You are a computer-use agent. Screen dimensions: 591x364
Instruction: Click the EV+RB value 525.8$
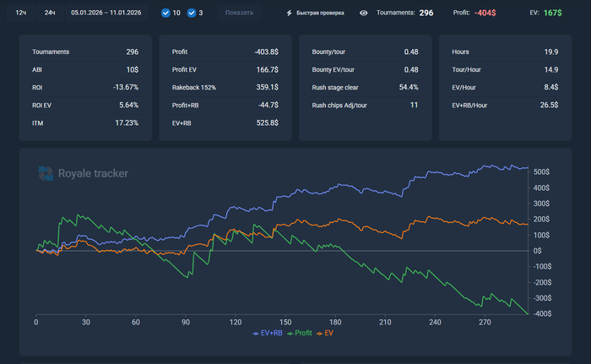coord(268,123)
